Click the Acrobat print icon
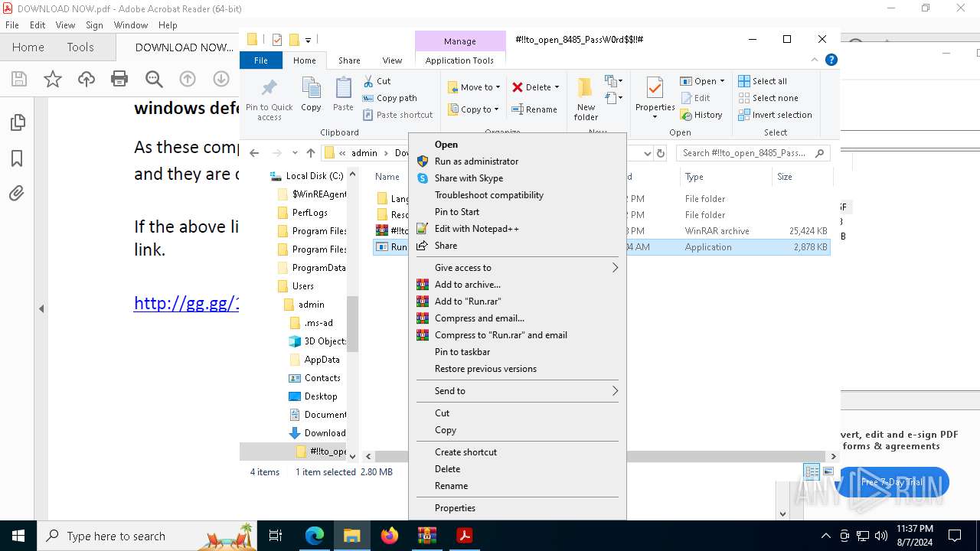Viewport: 980px width, 551px height. (119, 79)
